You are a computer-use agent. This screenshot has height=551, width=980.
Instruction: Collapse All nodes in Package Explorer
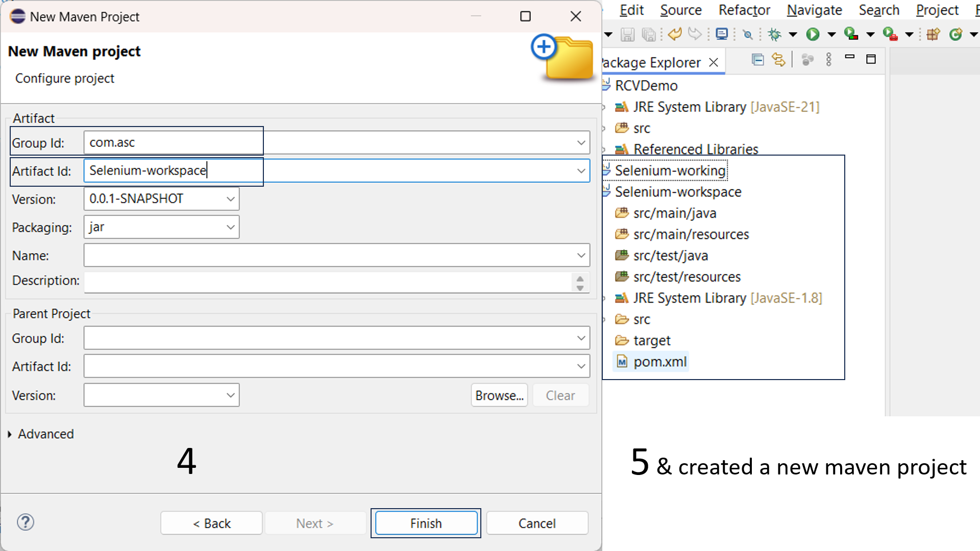tap(758, 59)
